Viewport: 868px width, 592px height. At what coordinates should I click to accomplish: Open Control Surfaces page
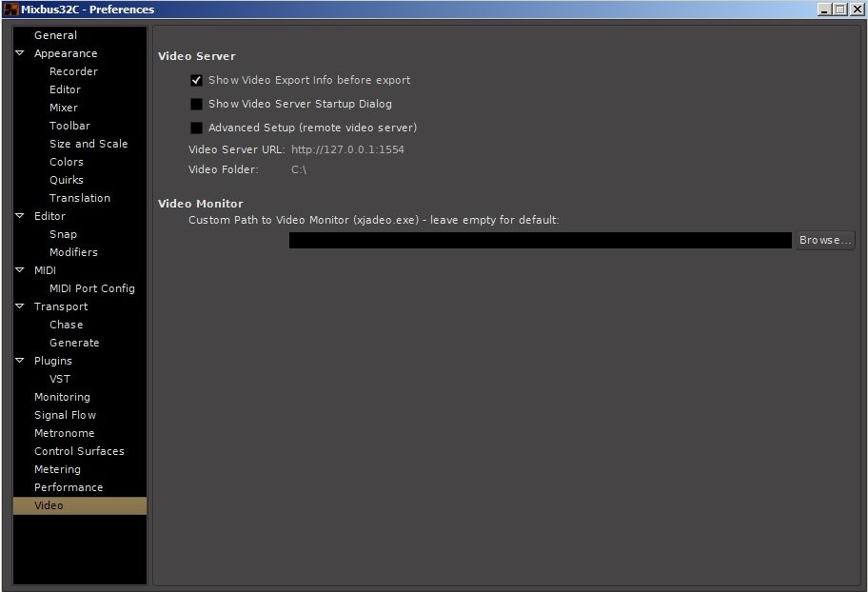tap(79, 451)
